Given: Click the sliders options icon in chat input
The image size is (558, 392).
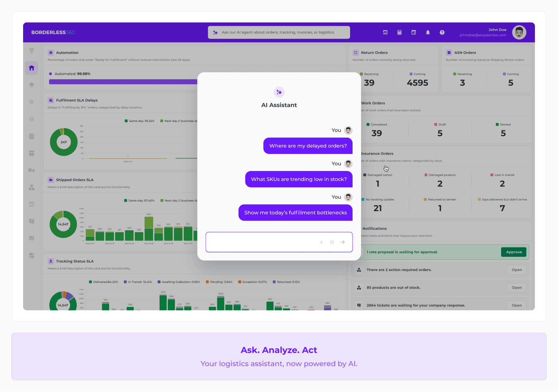Looking at the screenshot, I should pyautogui.click(x=332, y=242).
